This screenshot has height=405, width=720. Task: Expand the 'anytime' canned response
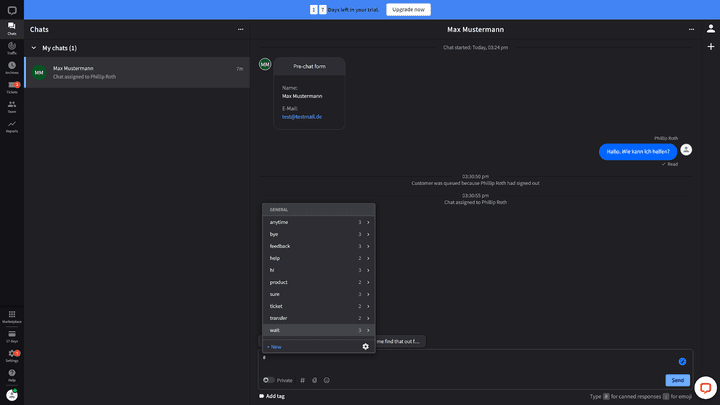click(x=368, y=222)
